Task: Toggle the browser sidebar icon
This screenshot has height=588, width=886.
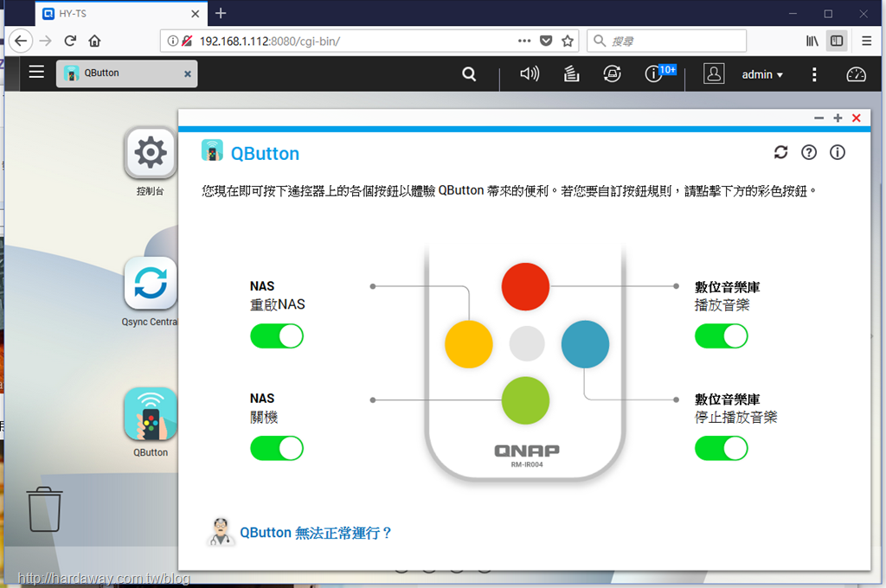Action: [x=837, y=41]
